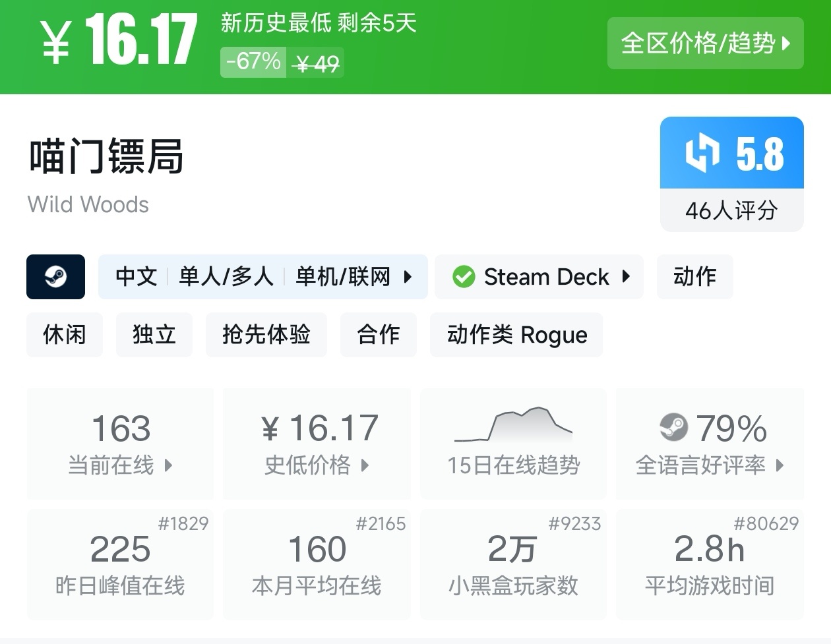Expand the 中文 单人/多人 单机/联网 info arrow

[408, 277]
